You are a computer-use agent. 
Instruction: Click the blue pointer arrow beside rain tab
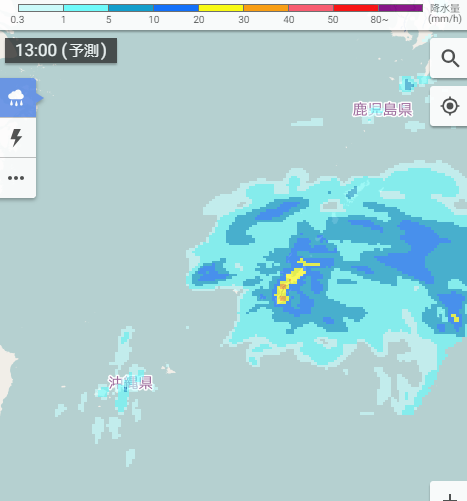(x=40, y=98)
